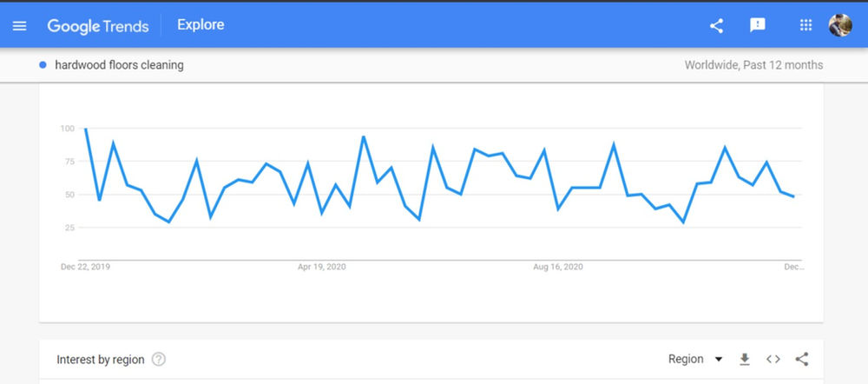The height and width of the screenshot is (384, 868).
Task: Open the Google apps grid
Action: coord(806,25)
